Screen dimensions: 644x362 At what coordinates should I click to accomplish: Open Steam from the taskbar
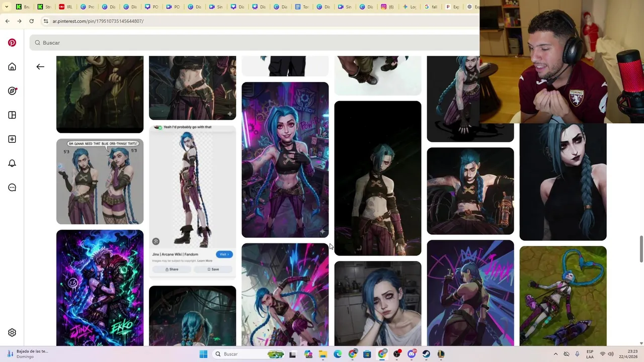click(426, 354)
